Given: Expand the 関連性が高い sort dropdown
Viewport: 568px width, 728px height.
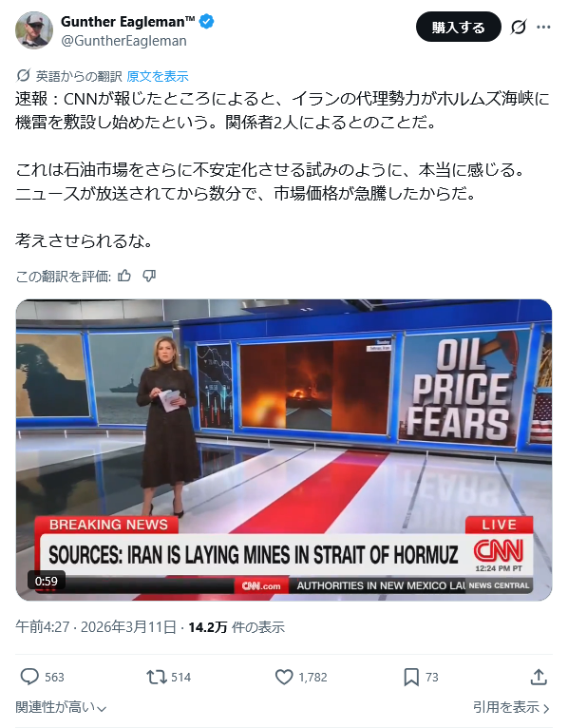Looking at the screenshot, I should pyautogui.click(x=61, y=707).
